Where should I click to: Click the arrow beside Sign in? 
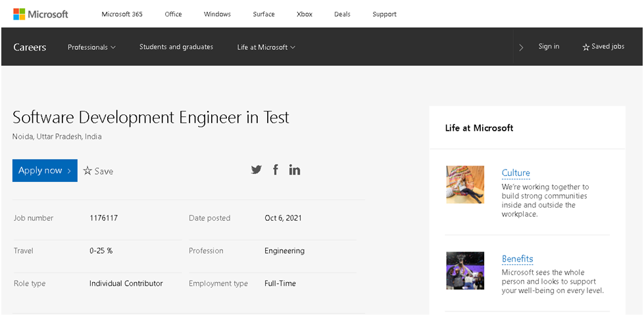tap(521, 47)
